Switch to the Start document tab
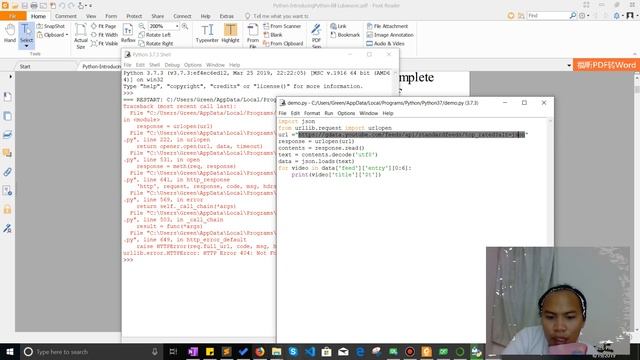 coord(25,66)
